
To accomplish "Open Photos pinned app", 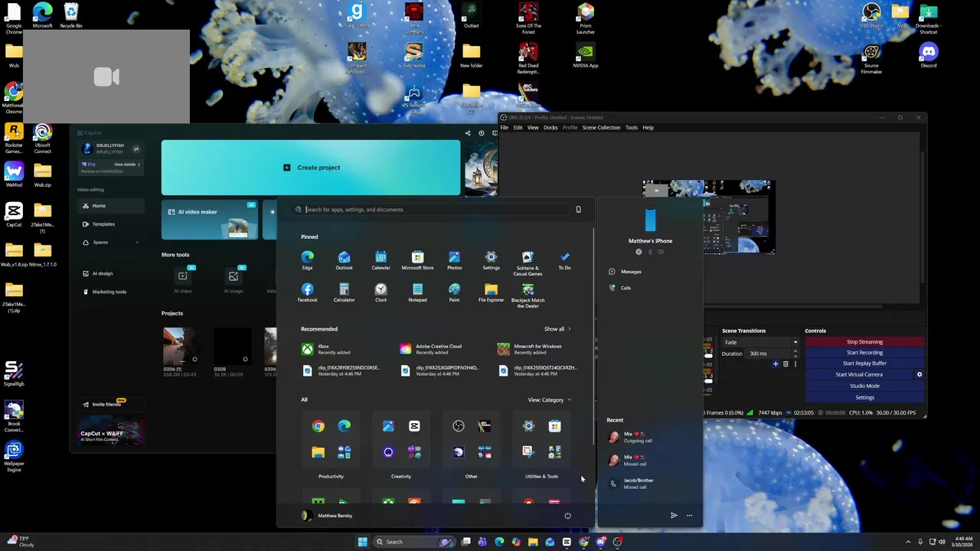I will pyautogui.click(x=454, y=260).
